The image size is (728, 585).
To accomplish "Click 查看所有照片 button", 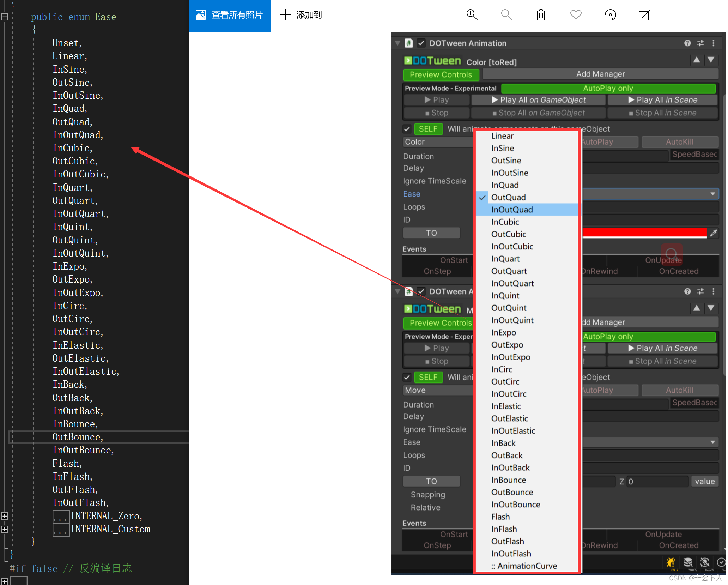I will click(230, 15).
